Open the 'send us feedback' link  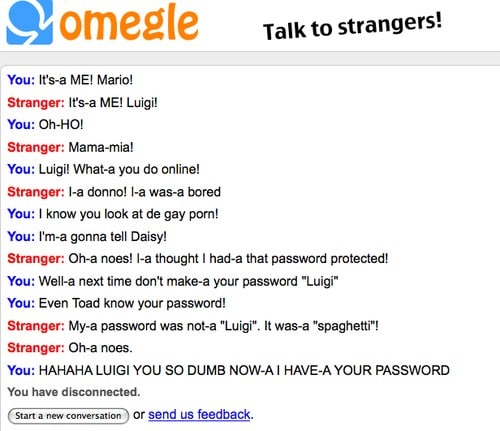pos(199,414)
